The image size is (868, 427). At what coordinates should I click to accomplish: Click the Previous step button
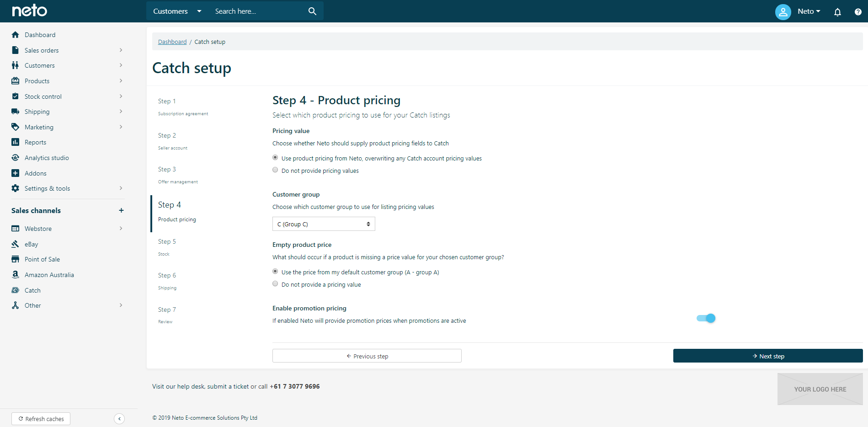(x=367, y=356)
